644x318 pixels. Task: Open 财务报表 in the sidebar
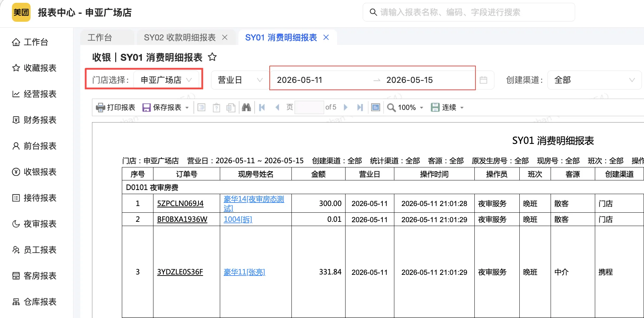click(x=34, y=120)
